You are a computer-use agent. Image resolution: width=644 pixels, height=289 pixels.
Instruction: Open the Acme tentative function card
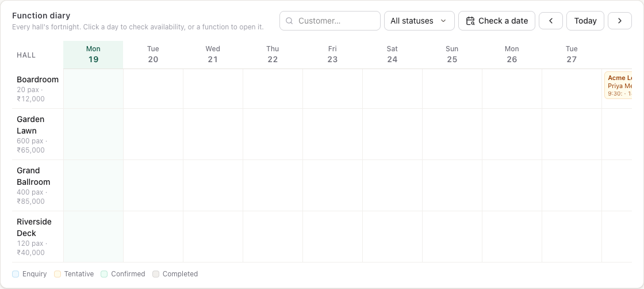(x=618, y=86)
